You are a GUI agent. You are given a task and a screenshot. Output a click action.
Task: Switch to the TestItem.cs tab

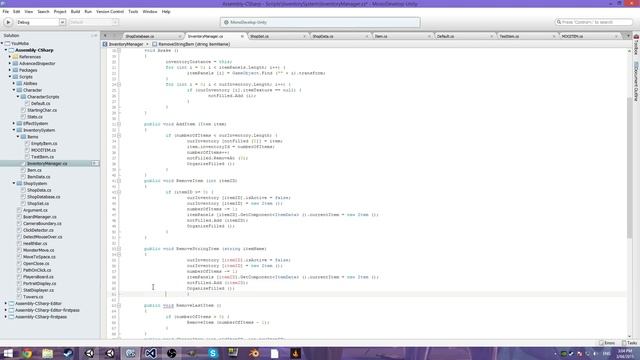tap(509, 36)
